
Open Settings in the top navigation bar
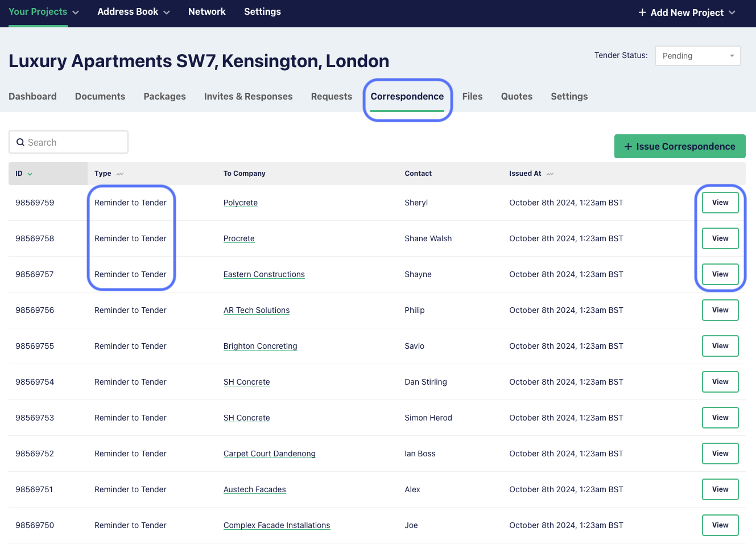(262, 12)
